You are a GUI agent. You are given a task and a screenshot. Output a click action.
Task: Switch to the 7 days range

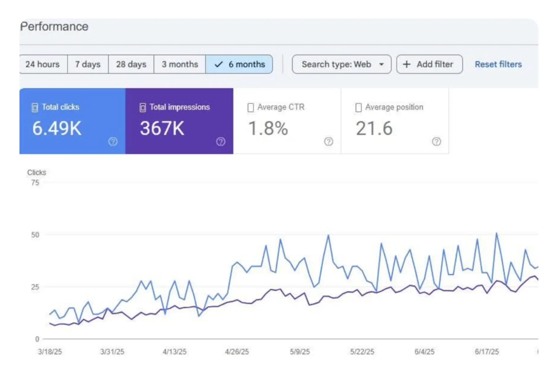[x=88, y=64]
